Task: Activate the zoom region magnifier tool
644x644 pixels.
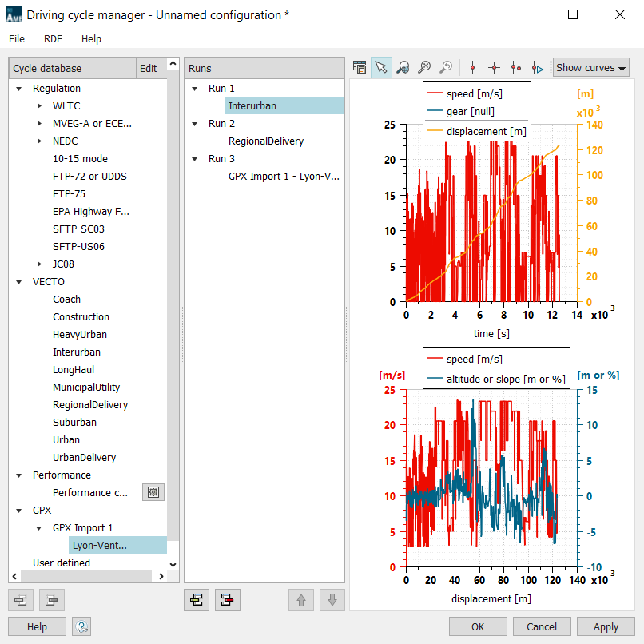Action: tap(403, 67)
